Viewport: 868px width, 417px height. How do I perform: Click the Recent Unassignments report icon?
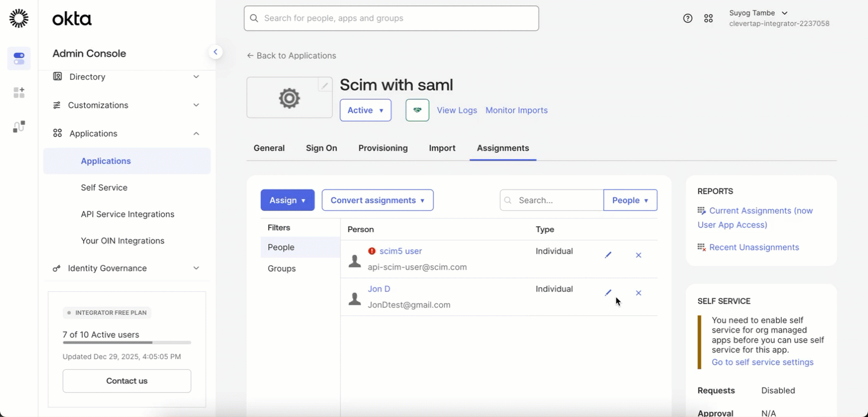701,247
